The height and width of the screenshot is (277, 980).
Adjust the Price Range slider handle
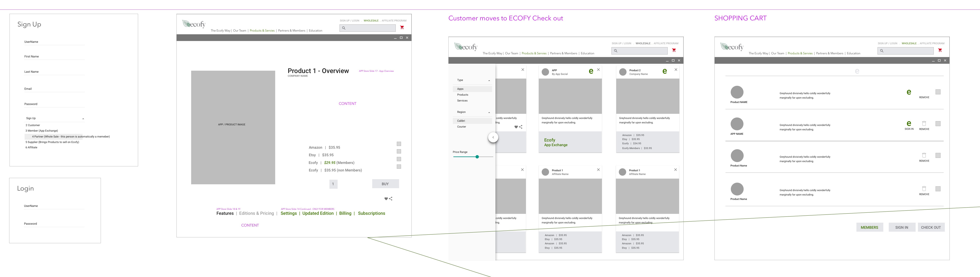click(x=477, y=157)
